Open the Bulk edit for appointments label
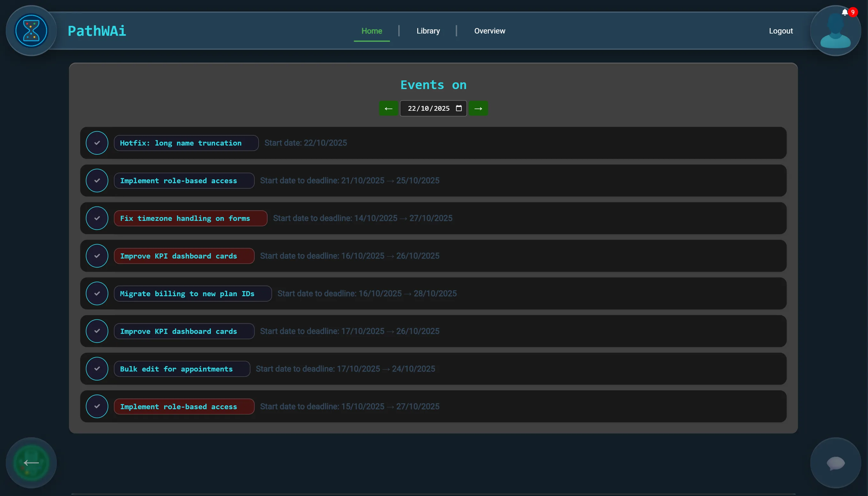 click(x=182, y=369)
